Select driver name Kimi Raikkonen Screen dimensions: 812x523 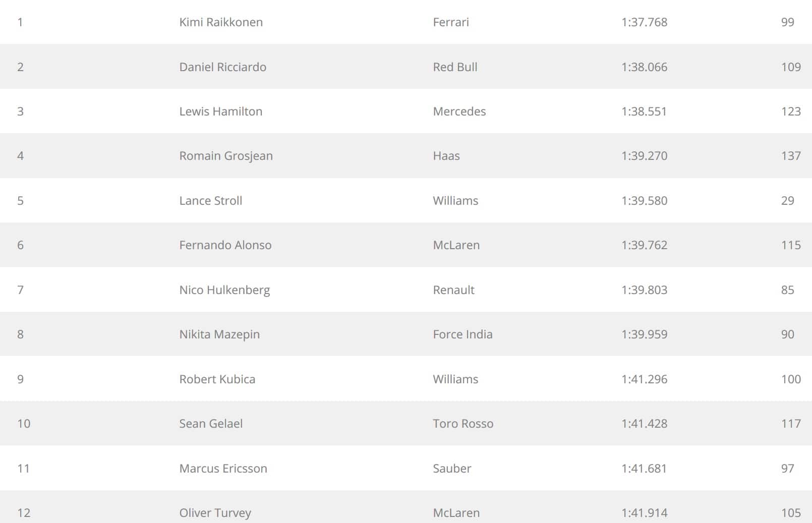(221, 22)
